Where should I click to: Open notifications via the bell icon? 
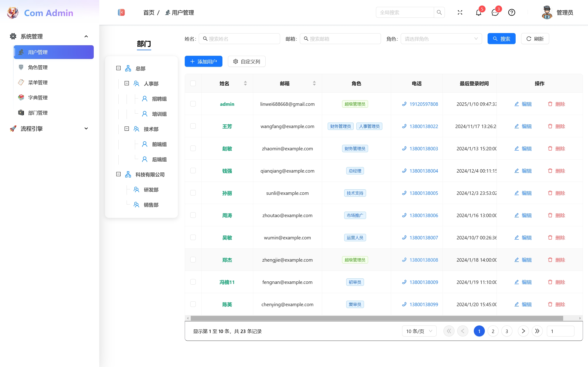click(x=478, y=13)
